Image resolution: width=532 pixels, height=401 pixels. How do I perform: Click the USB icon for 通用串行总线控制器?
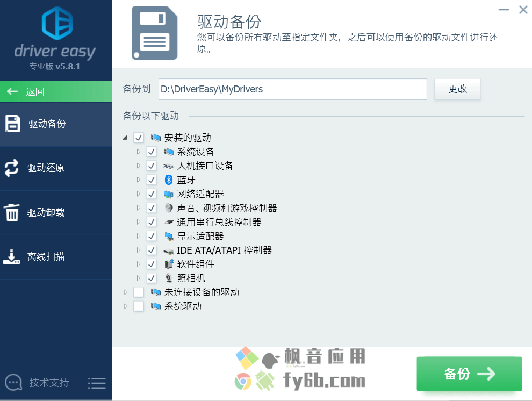tap(169, 222)
